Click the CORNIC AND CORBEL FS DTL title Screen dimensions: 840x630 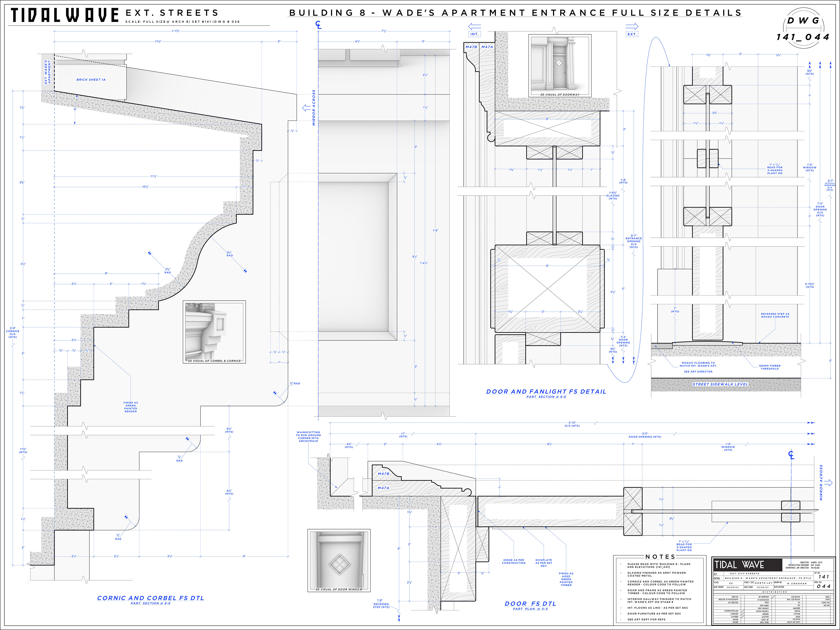tap(150, 598)
